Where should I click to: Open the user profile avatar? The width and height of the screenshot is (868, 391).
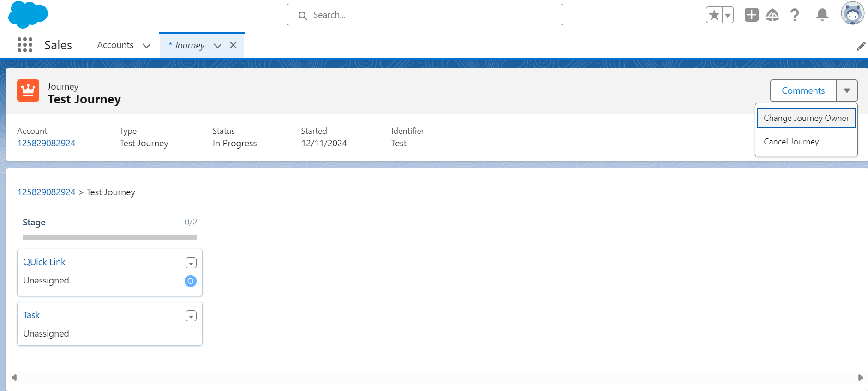[852, 14]
